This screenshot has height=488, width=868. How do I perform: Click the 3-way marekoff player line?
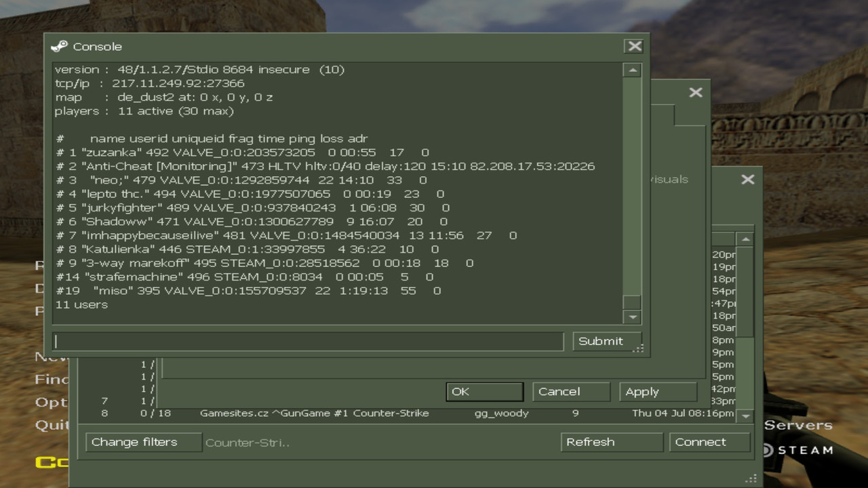pyautogui.click(x=264, y=263)
